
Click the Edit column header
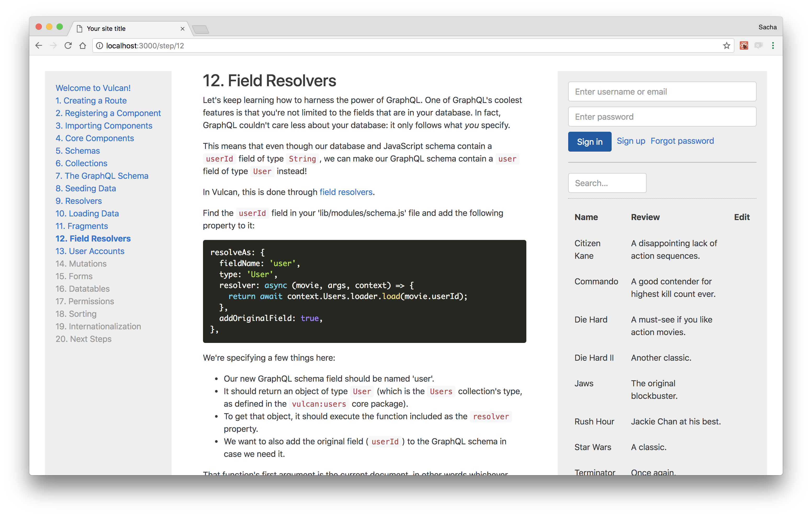click(x=742, y=217)
